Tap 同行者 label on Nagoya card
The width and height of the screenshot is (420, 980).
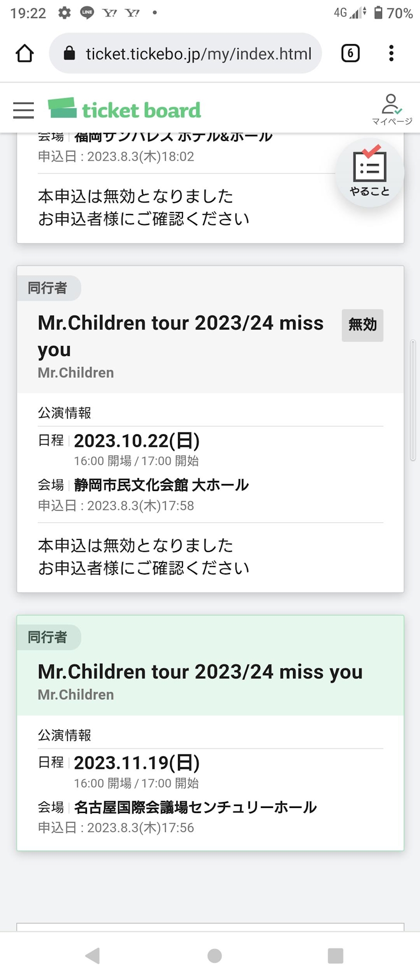coord(47,637)
